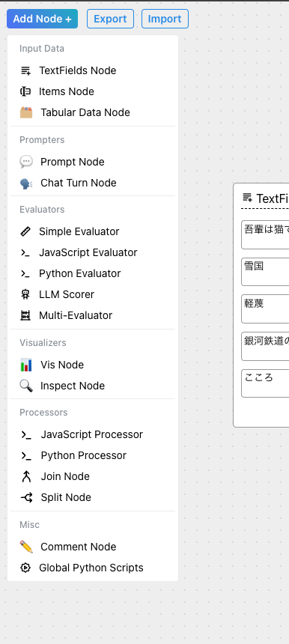Image resolution: width=289 pixels, height=644 pixels.
Task: Choose Items Node menu entry
Action: click(x=93, y=91)
